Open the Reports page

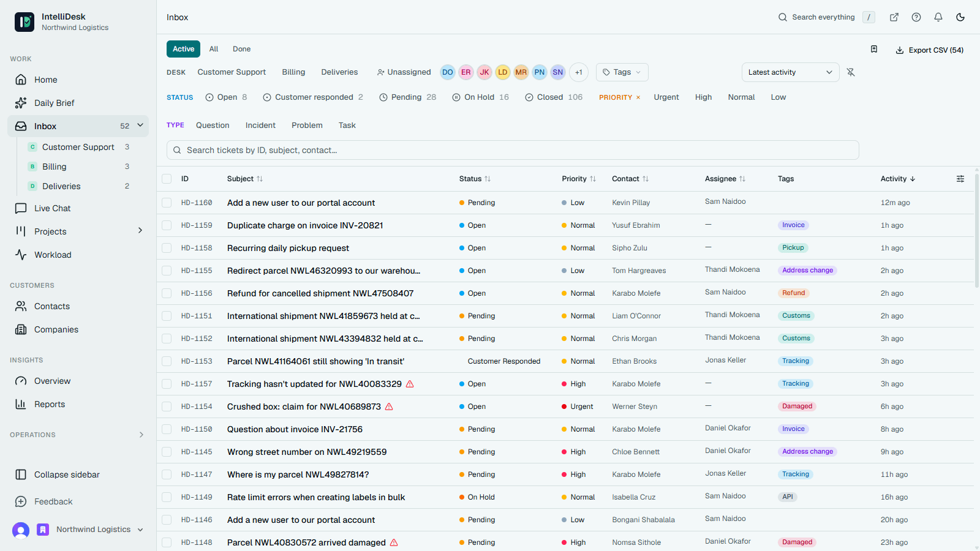pos(78,404)
